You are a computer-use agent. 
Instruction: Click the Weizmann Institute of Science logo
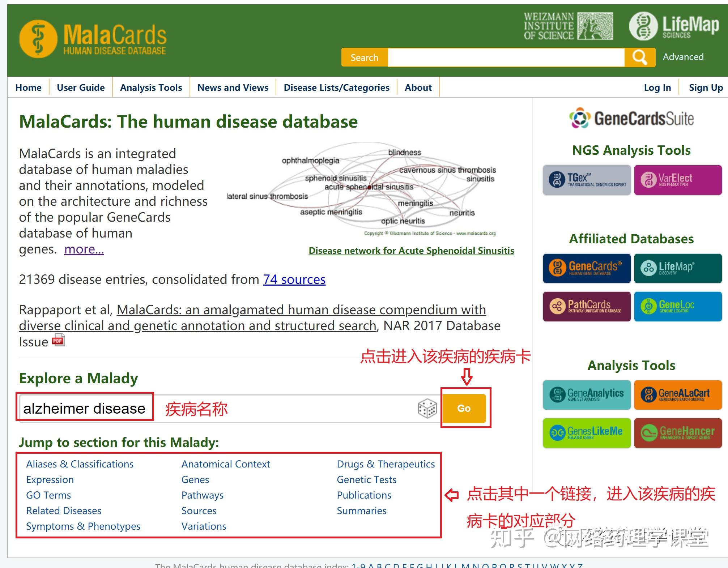click(x=567, y=26)
